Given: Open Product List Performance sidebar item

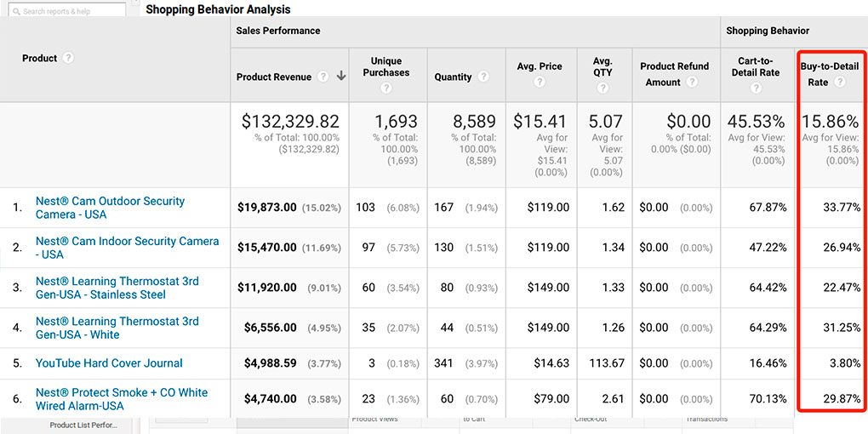Looking at the screenshot, I should point(83,425).
